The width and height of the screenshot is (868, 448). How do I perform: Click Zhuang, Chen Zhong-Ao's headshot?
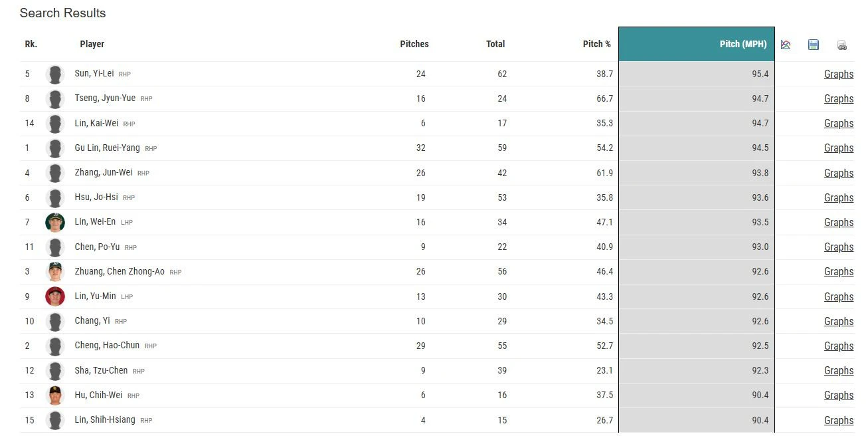55,271
